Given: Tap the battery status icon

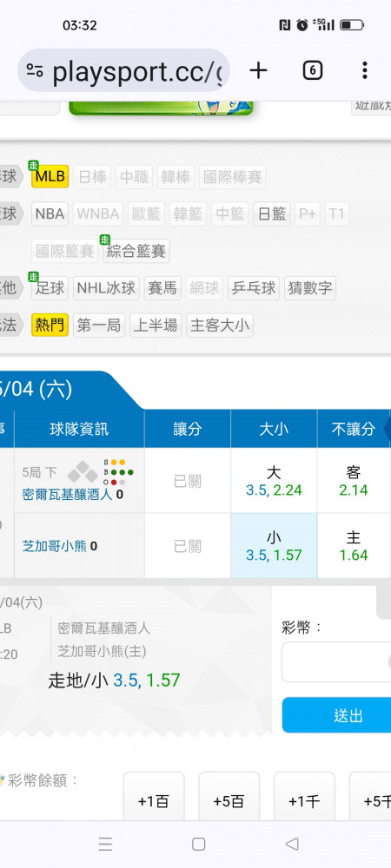Looking at the screenshot, I should pyautogui.click(x=351, y=25).
